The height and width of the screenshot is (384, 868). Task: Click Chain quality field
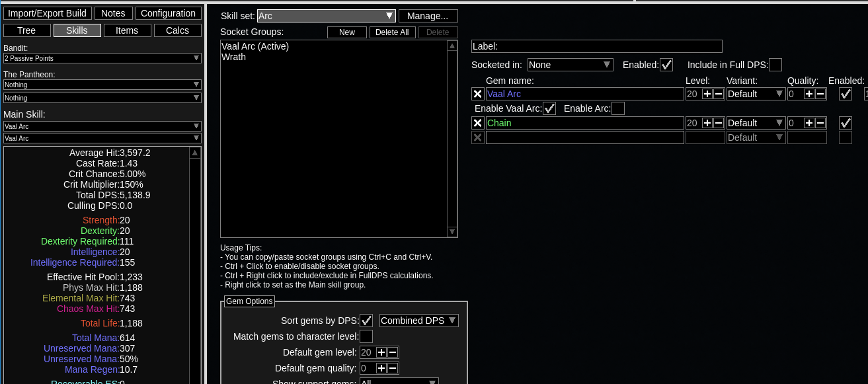[x=795, y=123]
